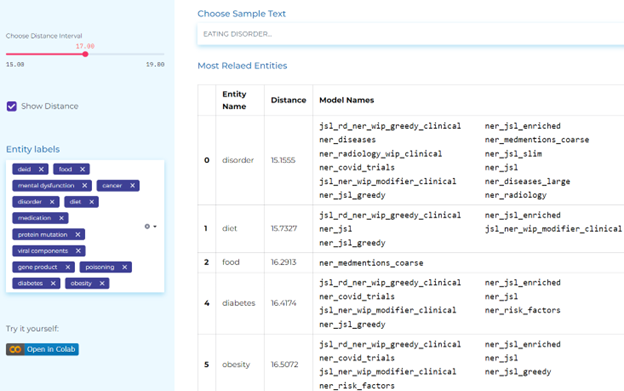Click Open in Colab badge
The width and height of the screenshot is (624, 391).
coord(42,349)
